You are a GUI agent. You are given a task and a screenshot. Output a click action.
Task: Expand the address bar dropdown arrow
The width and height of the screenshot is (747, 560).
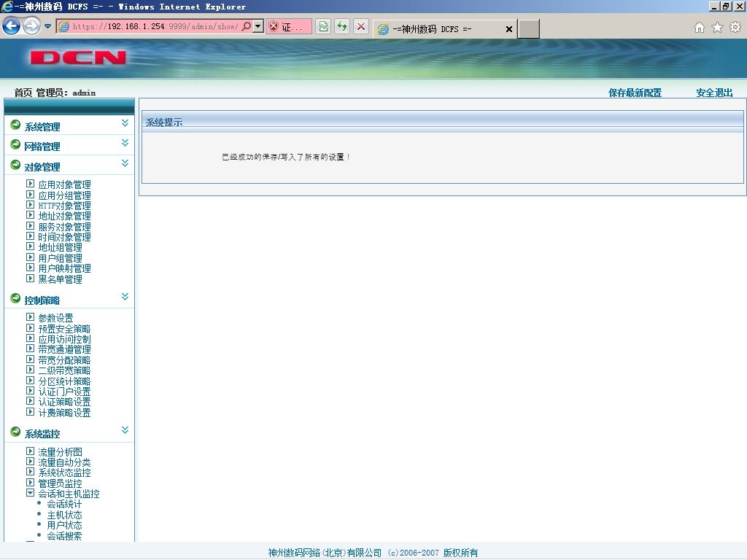tap(258, 26)
